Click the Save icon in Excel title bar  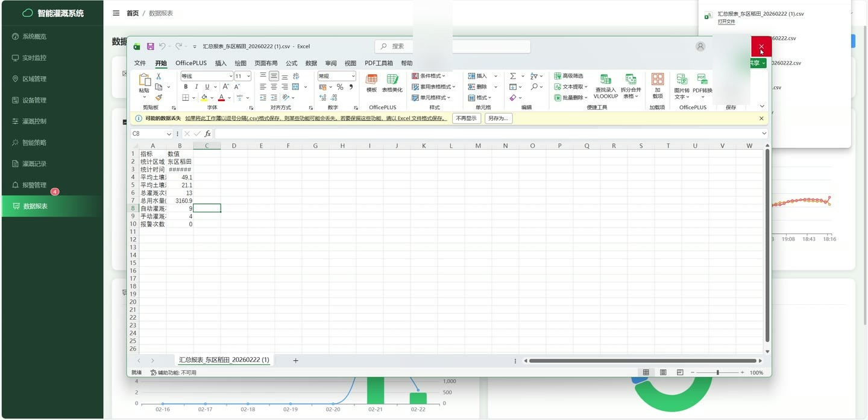[151, 46]
